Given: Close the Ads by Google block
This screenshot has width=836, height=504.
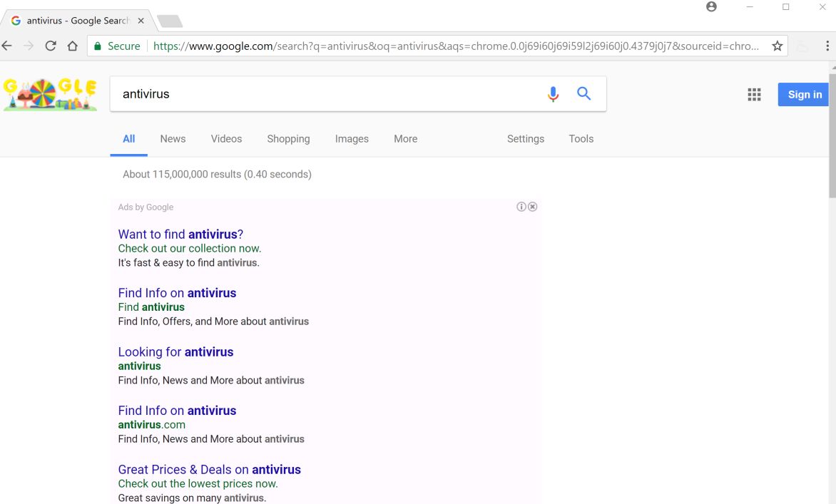Looking at the screenshot, I should pos(533,207).
